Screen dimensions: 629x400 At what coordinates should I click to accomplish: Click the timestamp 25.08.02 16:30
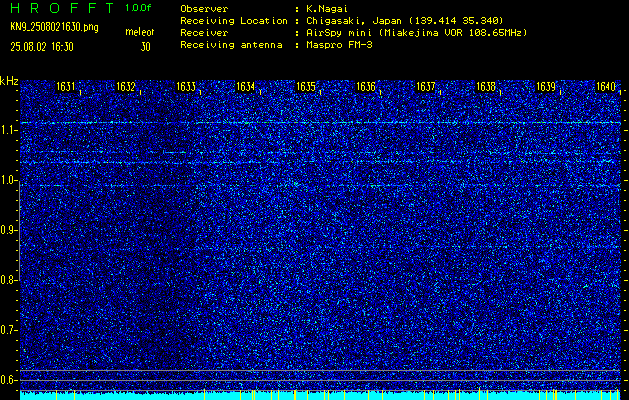[42, 47]
